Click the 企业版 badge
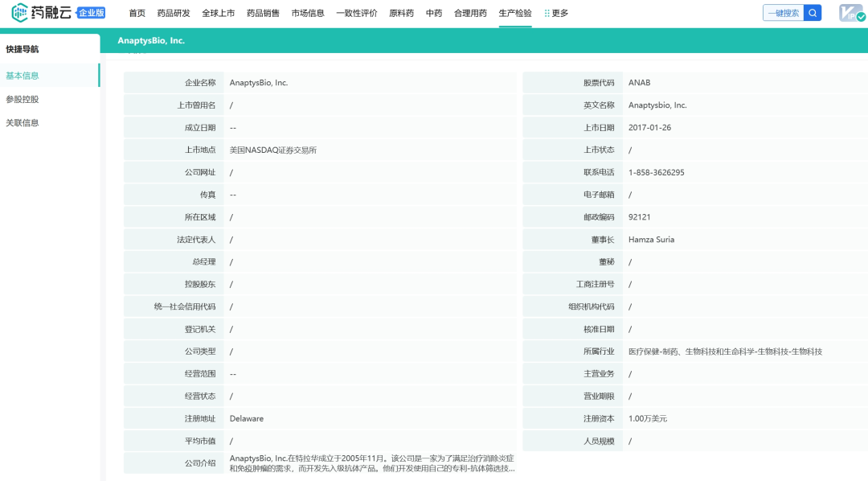Screen dimensions: 868x481 coord(92,13)
